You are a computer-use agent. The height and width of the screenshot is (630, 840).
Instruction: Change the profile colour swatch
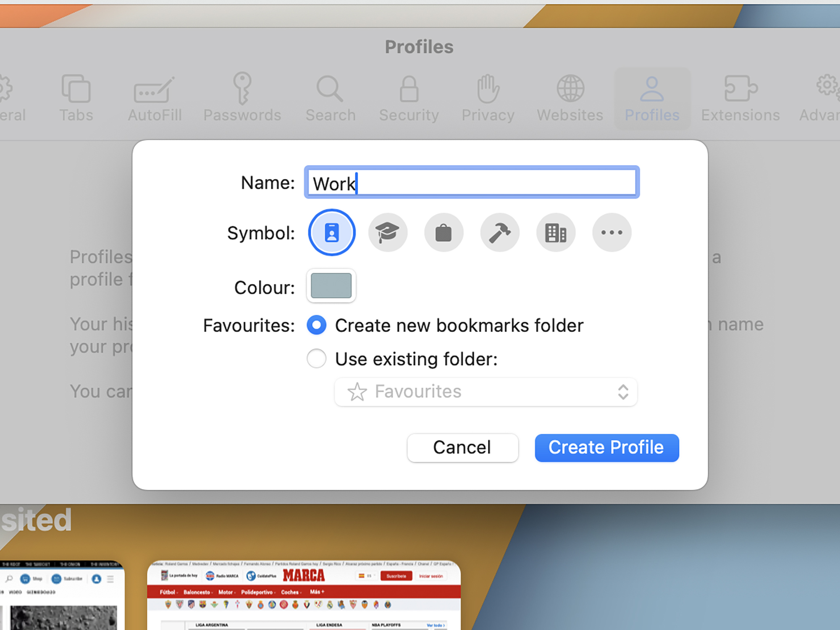pyautogui.click(x=330, y=286)
